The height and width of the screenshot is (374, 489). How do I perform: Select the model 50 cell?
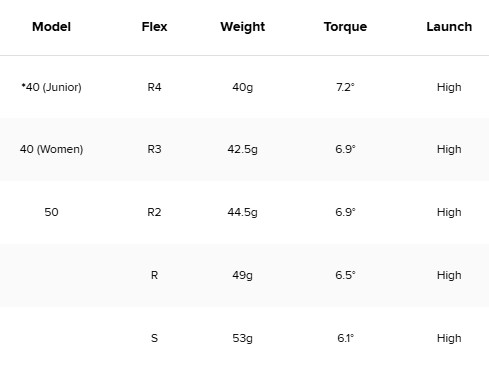51,212
